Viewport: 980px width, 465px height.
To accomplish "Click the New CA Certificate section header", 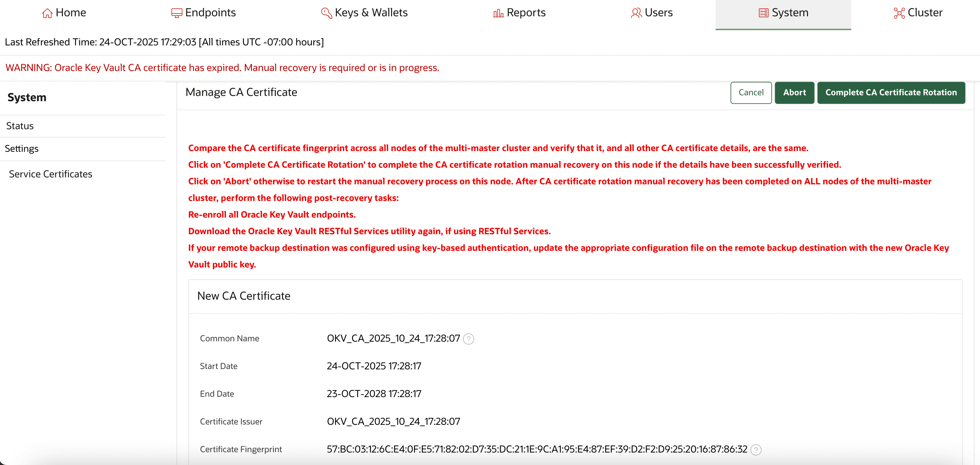I will [244, 296].
